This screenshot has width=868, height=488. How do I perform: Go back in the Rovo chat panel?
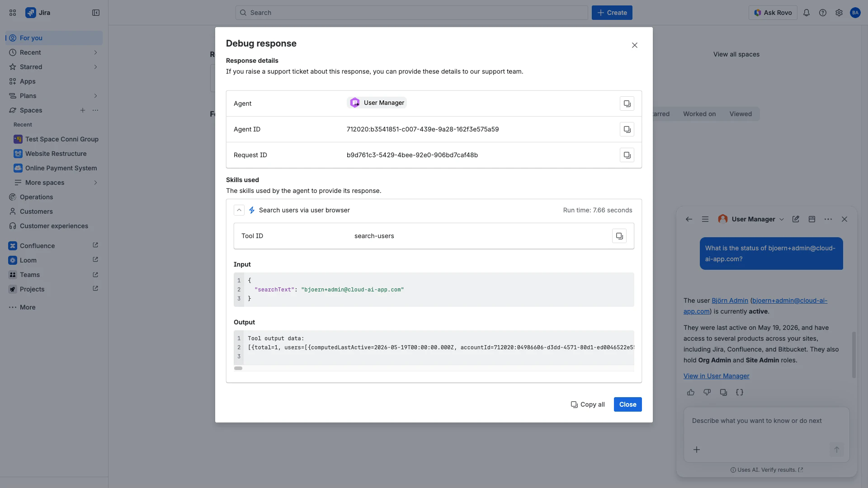[689, 219]
